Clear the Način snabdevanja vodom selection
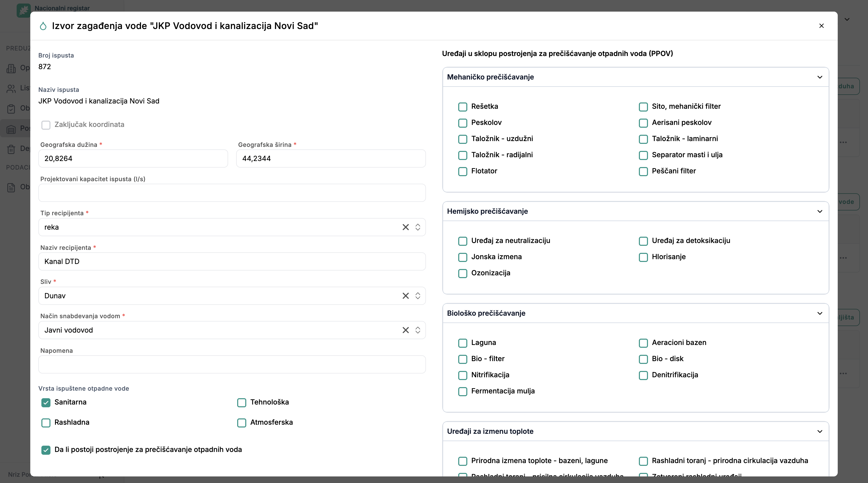Screen dimensions: 868x483 [406, 330]
